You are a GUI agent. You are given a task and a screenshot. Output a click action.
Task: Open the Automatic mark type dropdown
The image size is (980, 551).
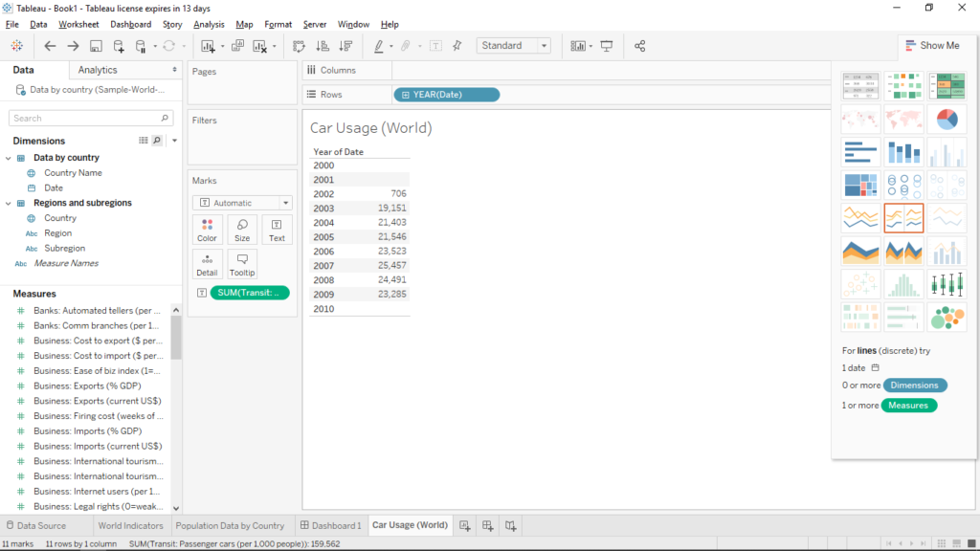[242, 202]
